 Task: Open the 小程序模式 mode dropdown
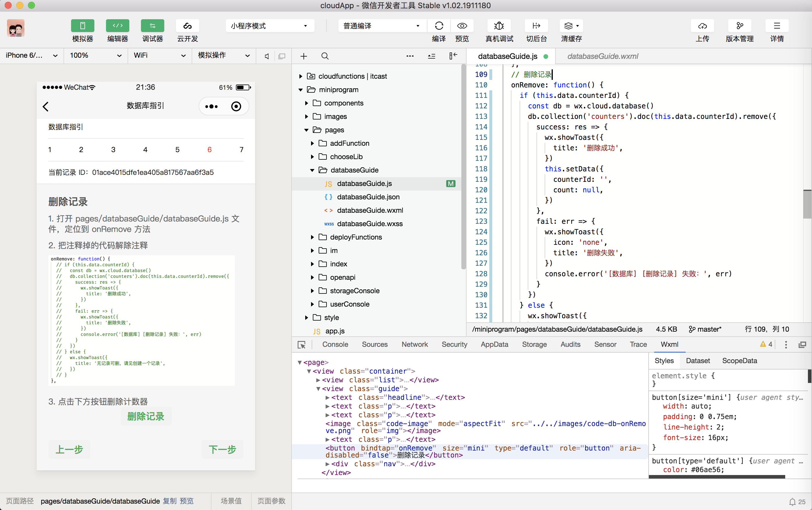(x=270, y=26)
